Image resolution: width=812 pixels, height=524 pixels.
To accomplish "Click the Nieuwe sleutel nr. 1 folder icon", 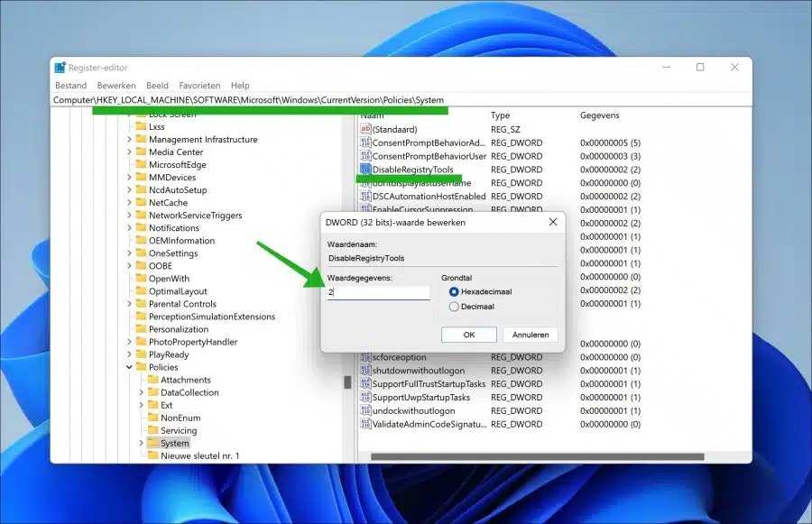I will click(152, 455).
